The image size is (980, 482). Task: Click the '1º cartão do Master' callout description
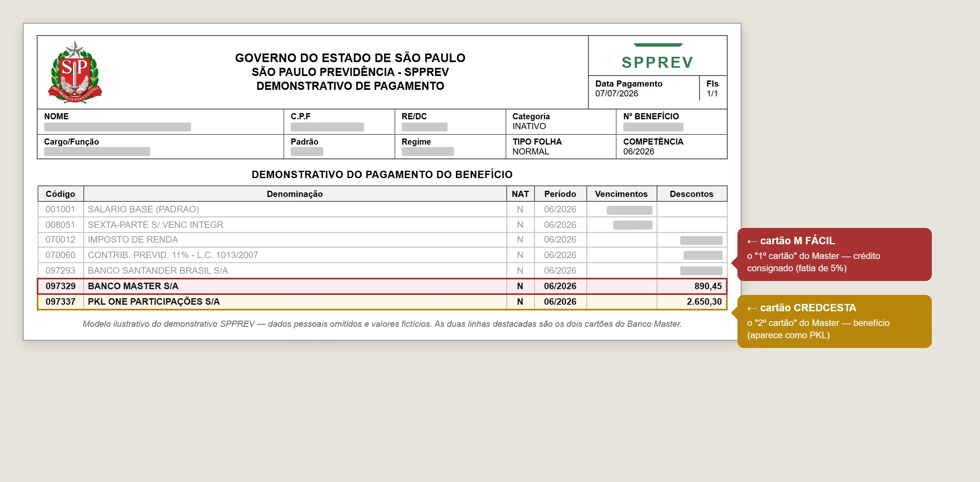pyautogui.click(x=813, y=262)
